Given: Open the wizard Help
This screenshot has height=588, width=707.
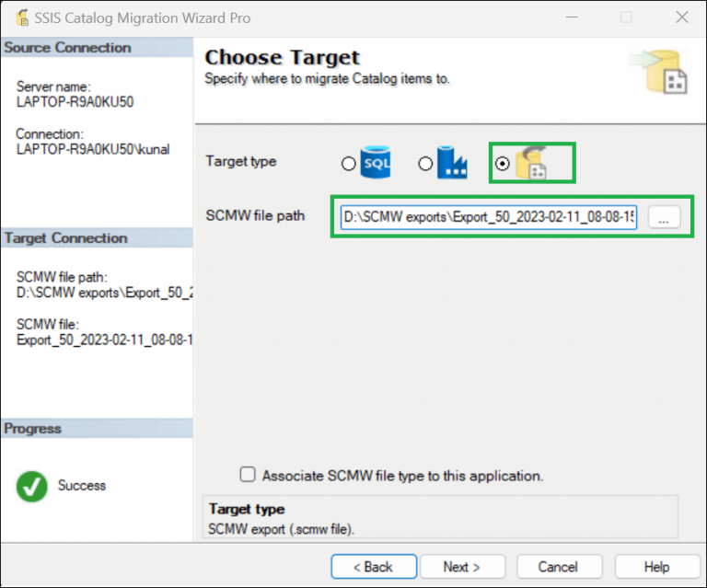Looking at the screenshot, I should [656, 567].
